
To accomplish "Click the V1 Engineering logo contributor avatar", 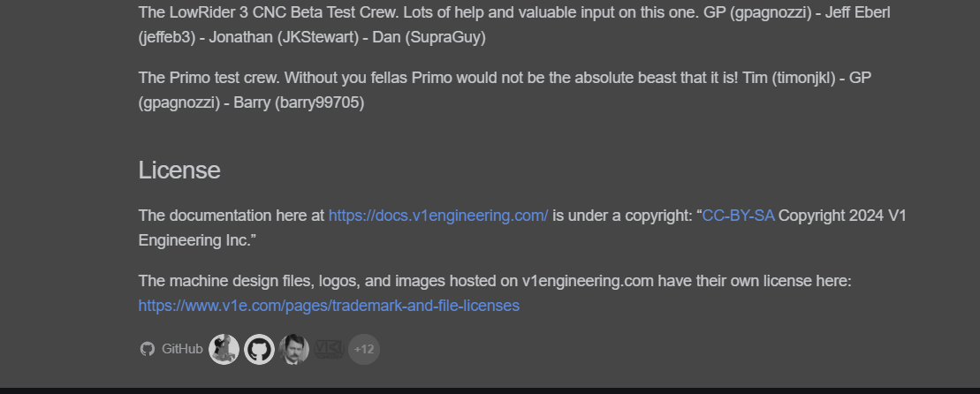I will [x=329, y=349].
